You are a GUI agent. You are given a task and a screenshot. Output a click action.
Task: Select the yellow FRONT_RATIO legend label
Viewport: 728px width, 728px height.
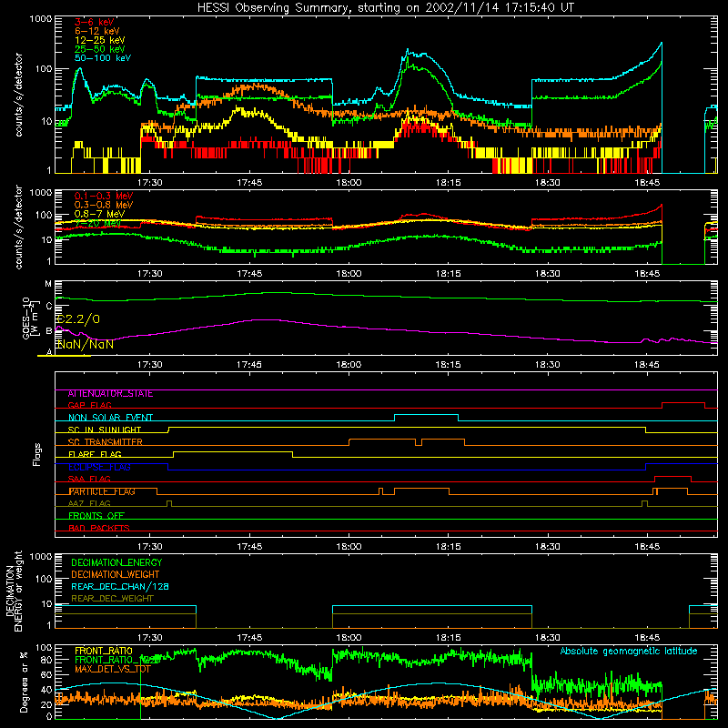click(104, 651)
